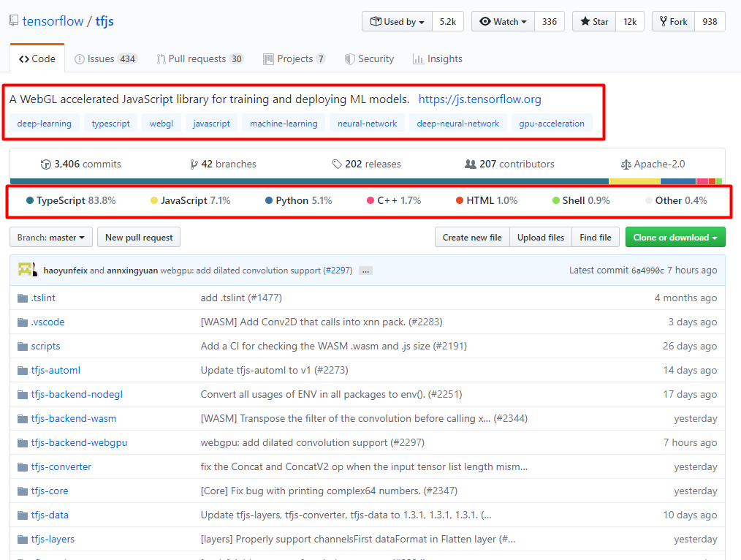Click the HTML 1.0% language entry

coord(487,200)
